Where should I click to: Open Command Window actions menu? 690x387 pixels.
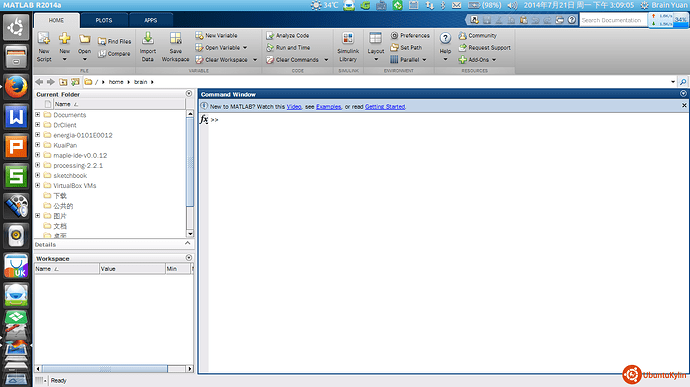click(x=683, y=94)
